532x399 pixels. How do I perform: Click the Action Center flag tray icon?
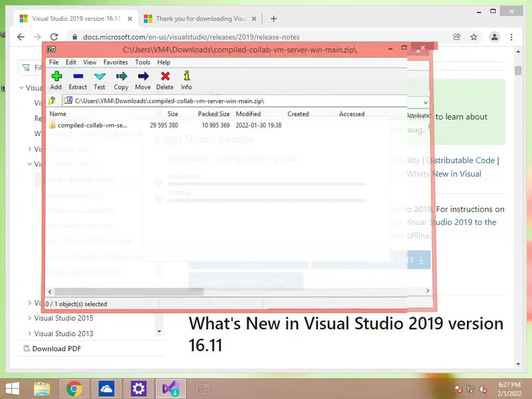pos(458,389)
